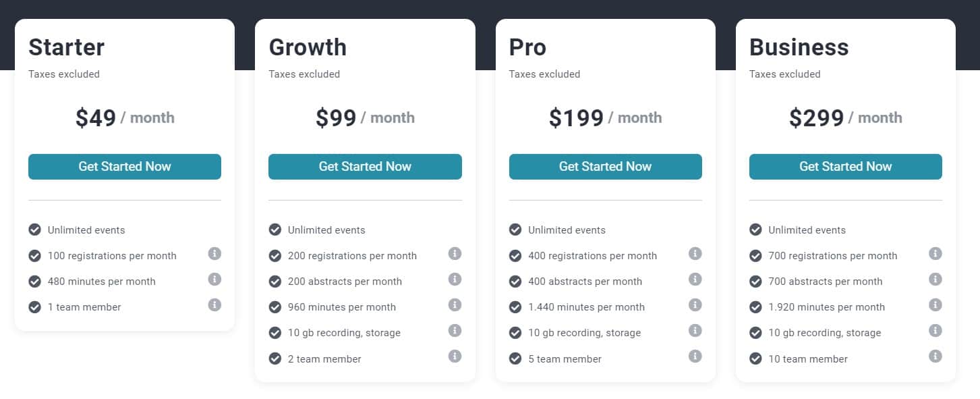The width and height of the screenshot is (980, 399).
Task: Click Get Started Now under Pro plan
Action: pos(605,166)
